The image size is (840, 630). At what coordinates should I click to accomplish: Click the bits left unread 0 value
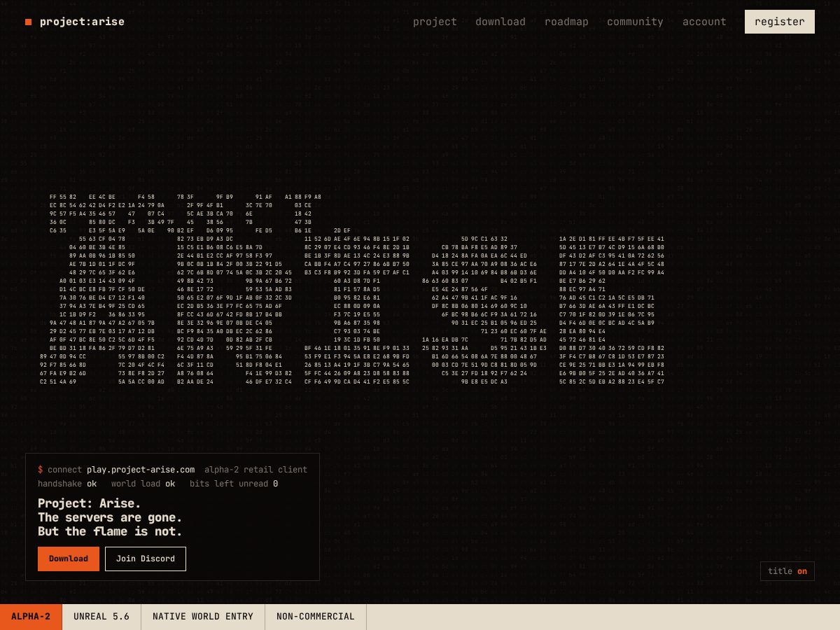pyautogui.click(x=234, y=484)
